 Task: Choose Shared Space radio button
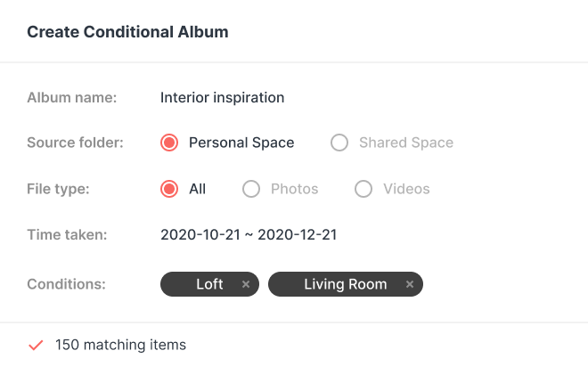339,143
